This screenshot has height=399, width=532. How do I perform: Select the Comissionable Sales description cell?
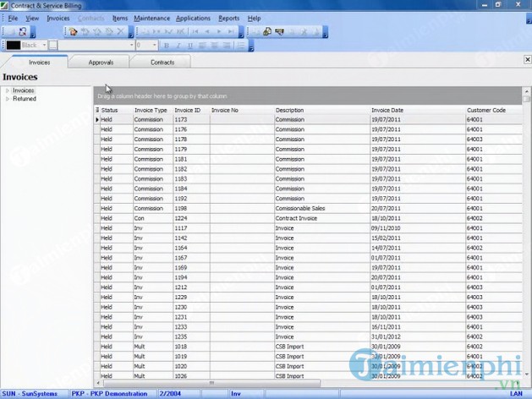(x=322, y=209)
